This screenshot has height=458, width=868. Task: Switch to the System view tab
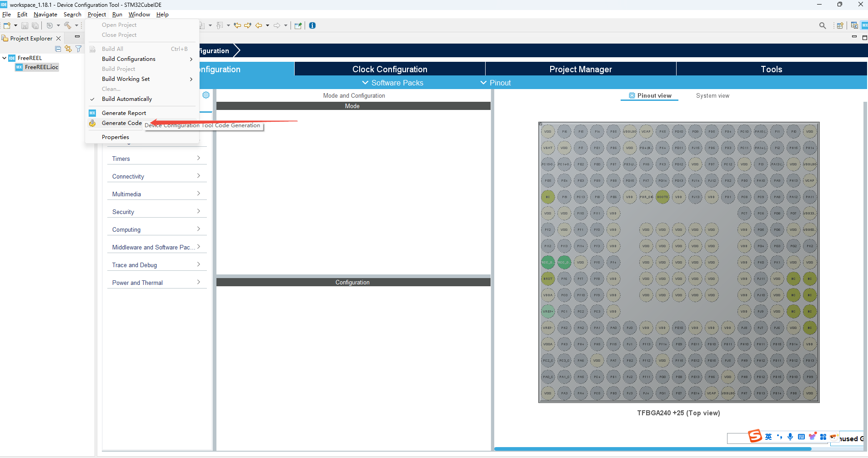point(712,96)
